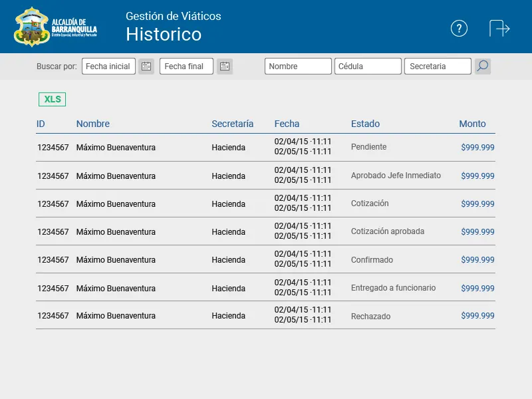Select the Entregado a funcionario status
Viewport: 532px width, 399px height.
tap(393, 288)
